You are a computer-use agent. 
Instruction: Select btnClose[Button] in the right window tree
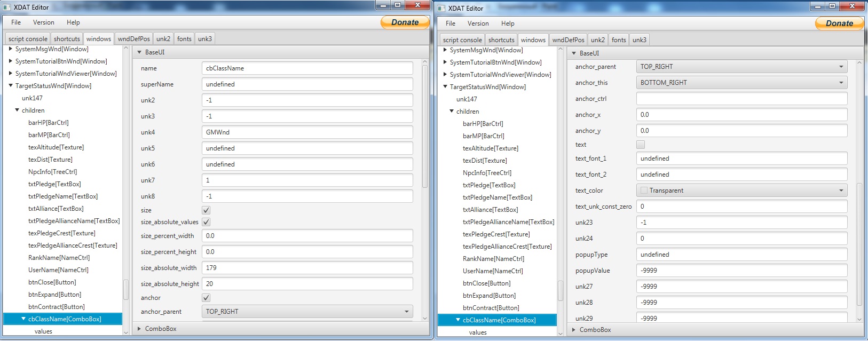[x=486, y=283]
